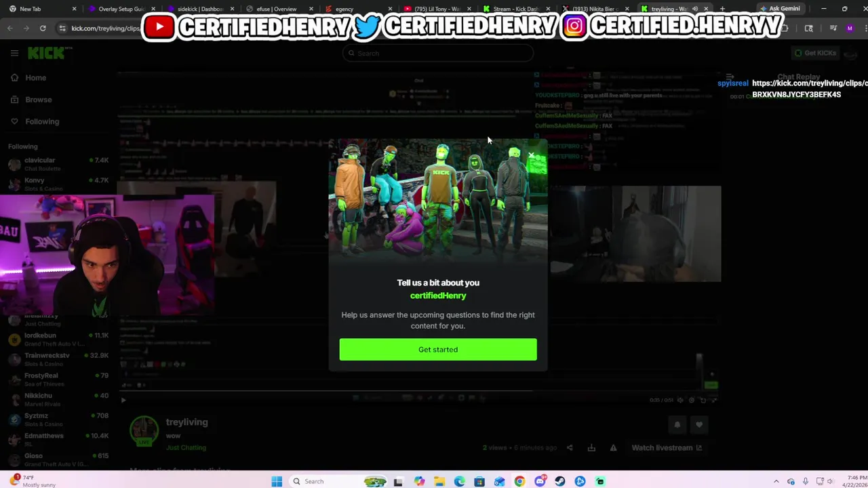Open Konvy channel in Following list
This screenshot has width=868, height=488.
pos(58,184)
